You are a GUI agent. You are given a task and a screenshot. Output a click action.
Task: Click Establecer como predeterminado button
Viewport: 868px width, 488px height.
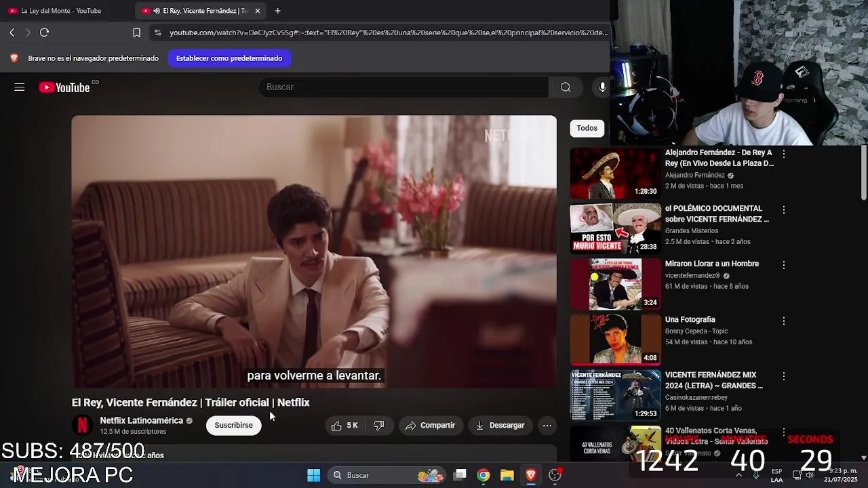[229, 58]
